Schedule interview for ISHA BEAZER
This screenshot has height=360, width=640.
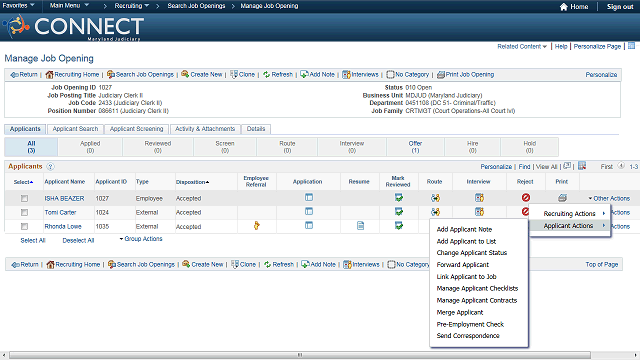pos(479,198)
